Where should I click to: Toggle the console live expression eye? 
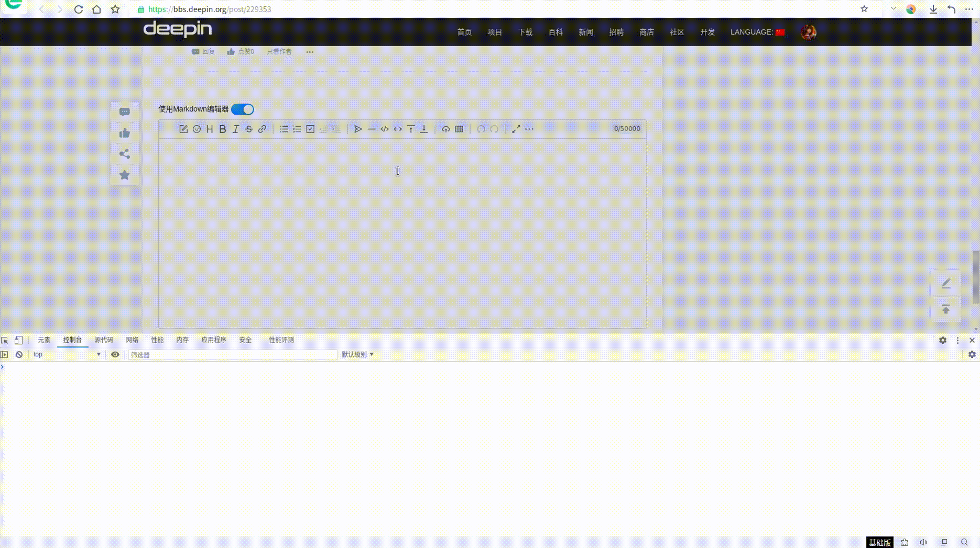point(115,355)
